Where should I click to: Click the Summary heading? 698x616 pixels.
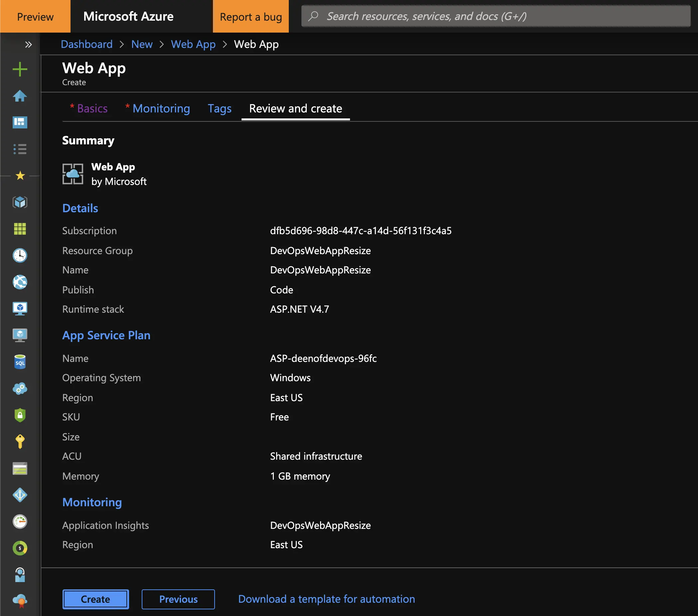88,141
